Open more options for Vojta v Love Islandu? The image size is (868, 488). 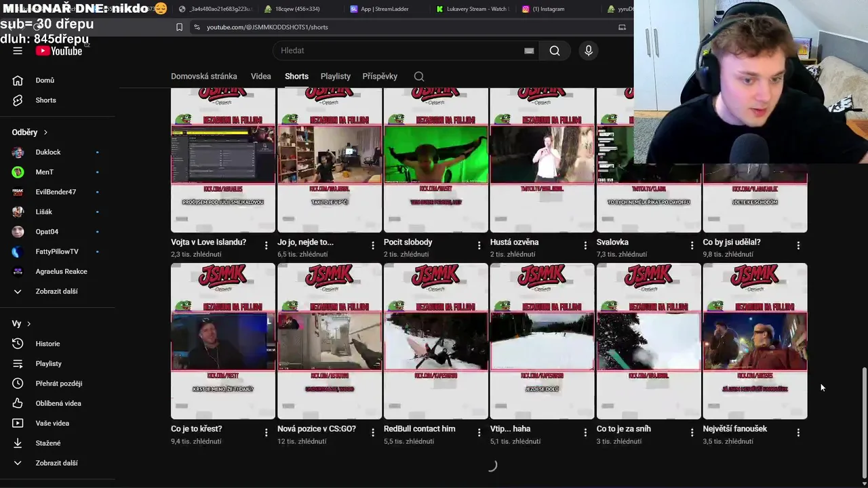coord(266,245)
